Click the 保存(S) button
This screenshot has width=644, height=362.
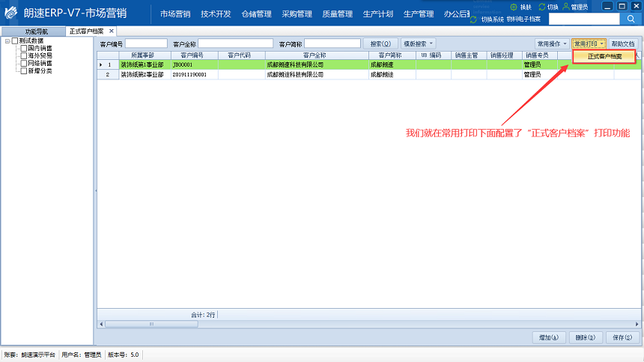click(x=622, y=337)
